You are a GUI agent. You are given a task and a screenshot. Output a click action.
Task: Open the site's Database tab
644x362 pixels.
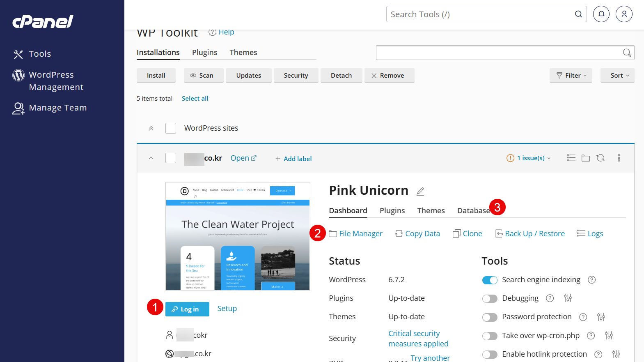point(474,211)
